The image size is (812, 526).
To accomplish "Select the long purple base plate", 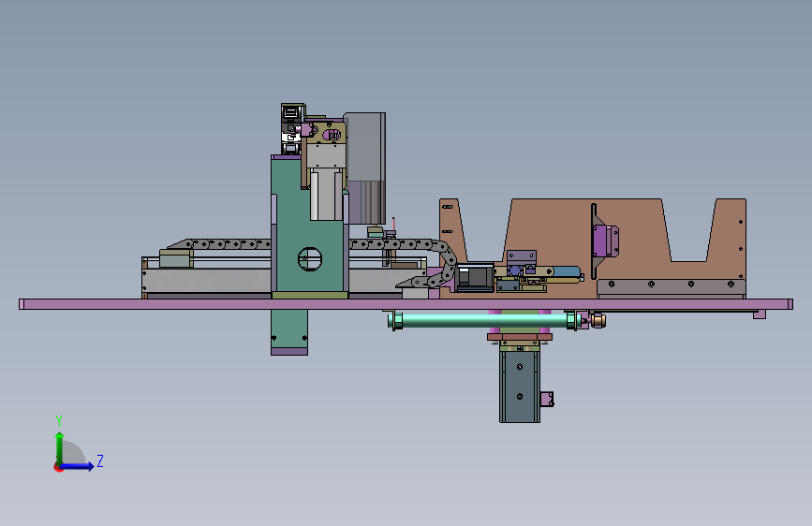I will coord(406,304).
